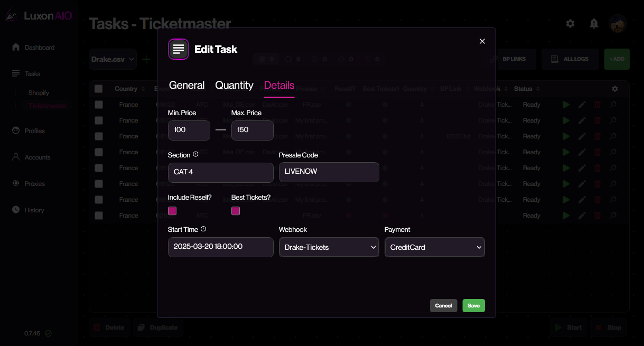Click the Edit Task list icon
The image size is (644, 346).
point(179,49)
